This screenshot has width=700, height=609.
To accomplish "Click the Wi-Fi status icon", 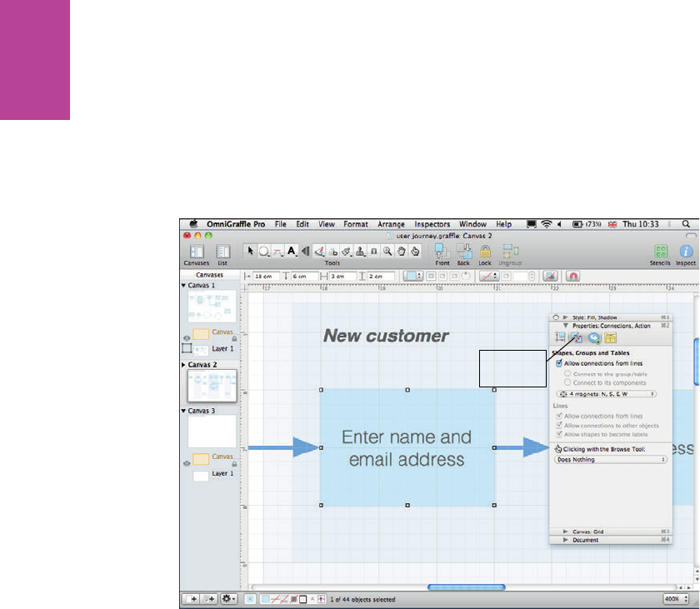I will coord(546,224).
